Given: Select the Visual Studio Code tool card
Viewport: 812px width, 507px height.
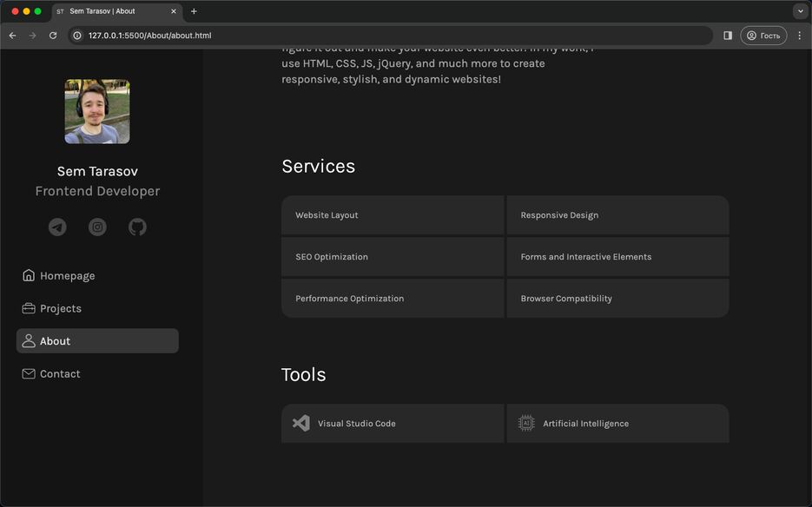Looking at the screenshot, I should tap(393, 423).
